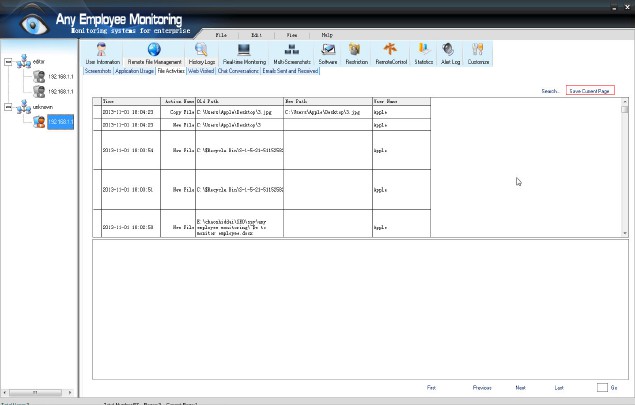The width and height of the screenshot is (635, 405).
Task: Open Remote File Management globe icon
Action: 154,49
